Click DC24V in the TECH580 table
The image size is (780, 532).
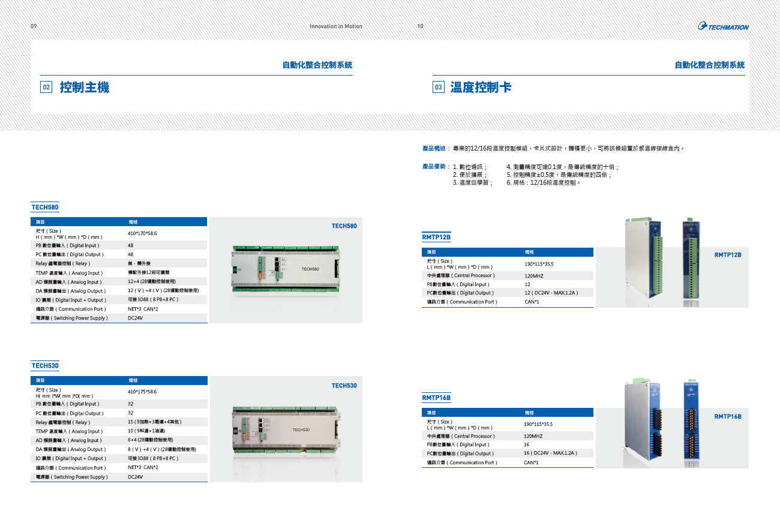click(x=135, y=318)
